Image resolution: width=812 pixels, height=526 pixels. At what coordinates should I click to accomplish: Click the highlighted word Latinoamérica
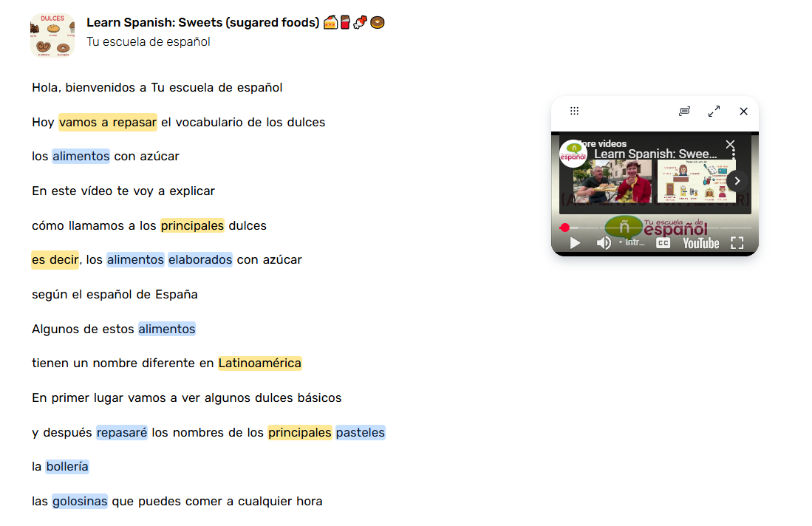[259, 363]
